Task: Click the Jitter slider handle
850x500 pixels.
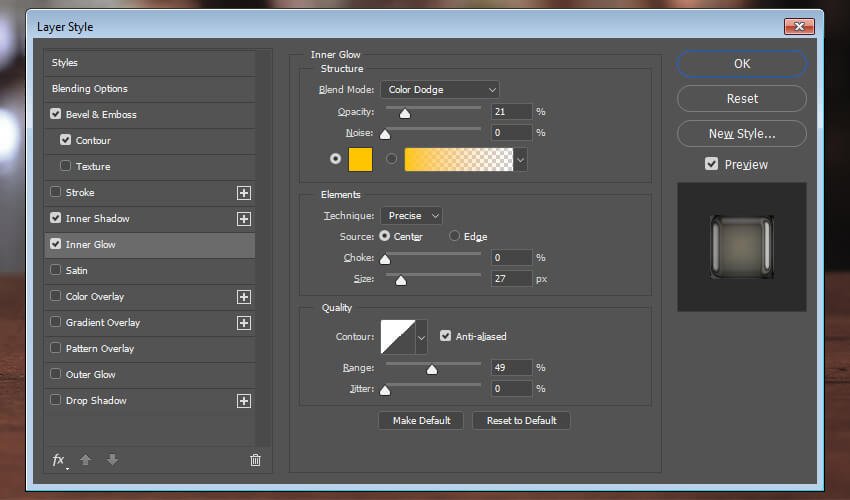Action: tap(385, 390)
